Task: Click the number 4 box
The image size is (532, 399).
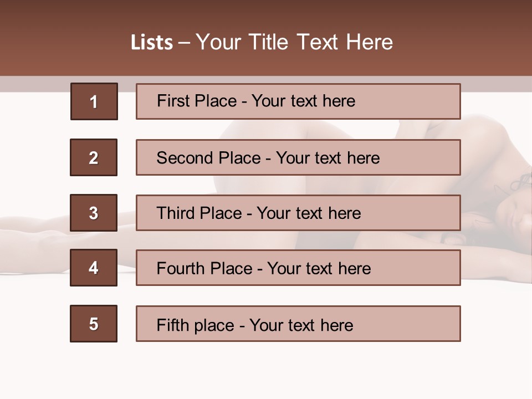Action: pyautogui.click(x=94, y=268)
